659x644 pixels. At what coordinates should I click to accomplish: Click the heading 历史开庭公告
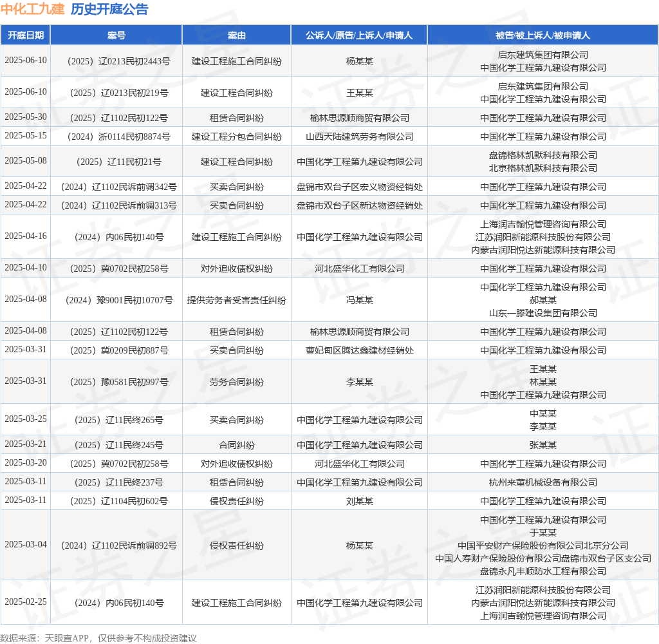pos(109,9)
